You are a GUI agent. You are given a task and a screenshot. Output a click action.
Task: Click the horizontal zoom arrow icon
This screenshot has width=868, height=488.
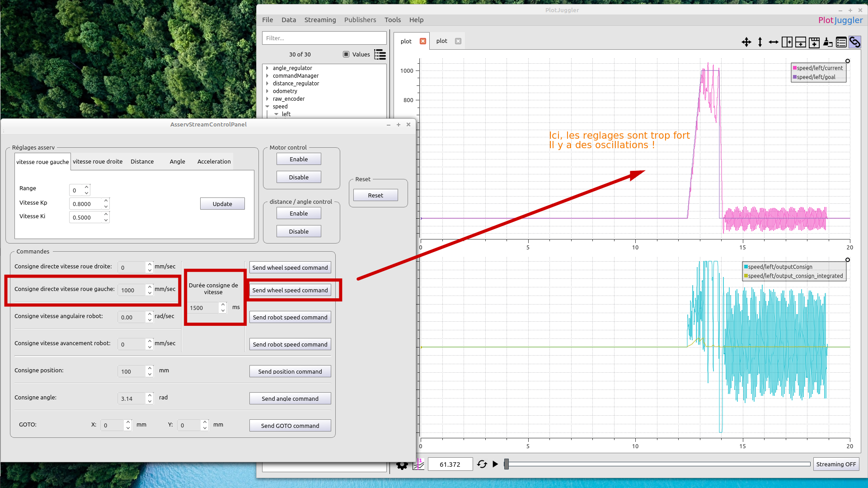coord(774,42)
